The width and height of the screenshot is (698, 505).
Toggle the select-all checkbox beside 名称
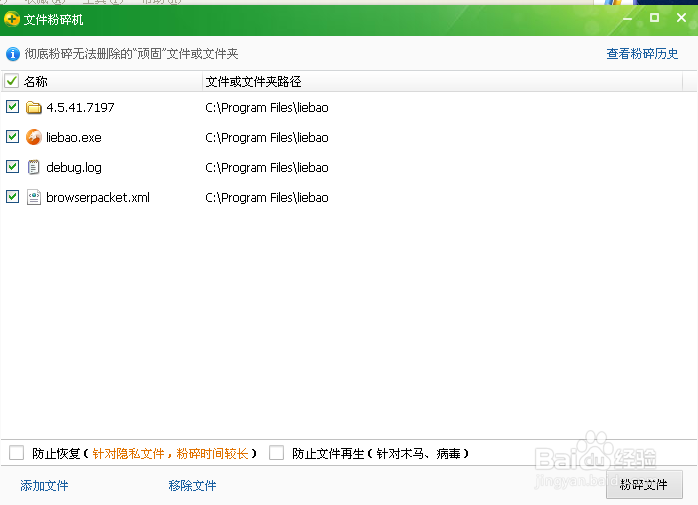coord(11,81)
